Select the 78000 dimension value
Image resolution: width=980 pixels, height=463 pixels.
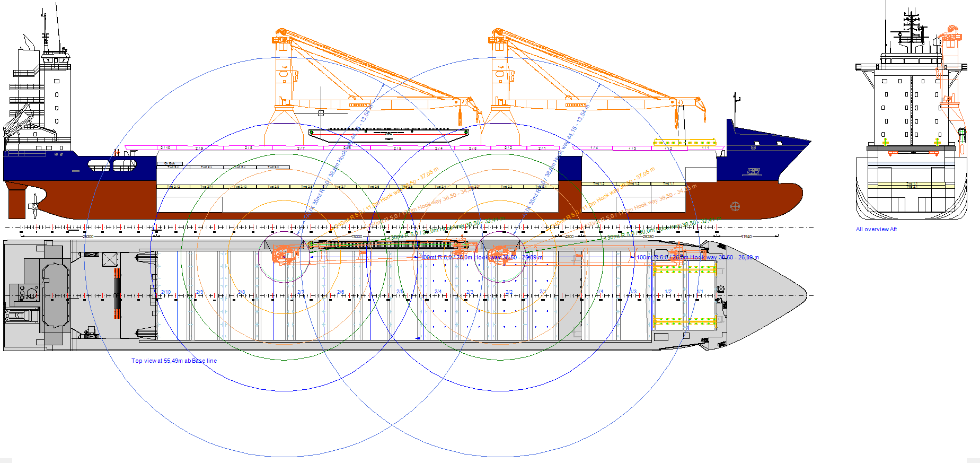coord(357,237)
